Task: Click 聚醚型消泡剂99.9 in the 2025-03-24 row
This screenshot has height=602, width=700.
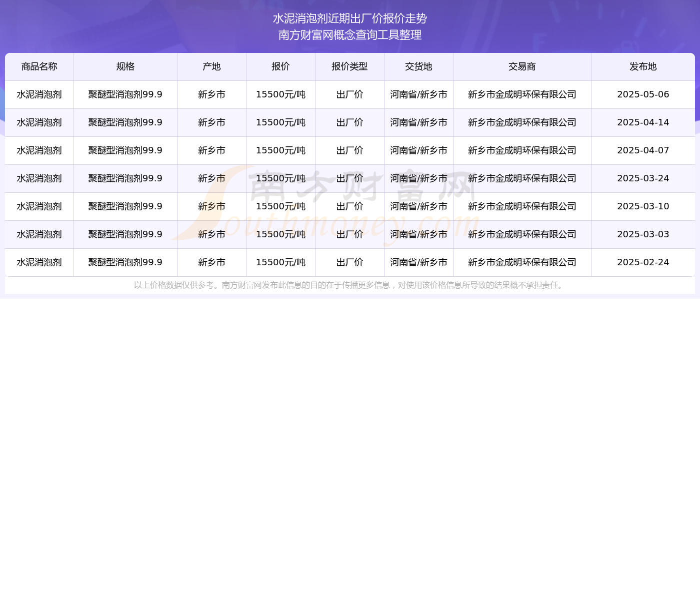Action: [125, 178]
